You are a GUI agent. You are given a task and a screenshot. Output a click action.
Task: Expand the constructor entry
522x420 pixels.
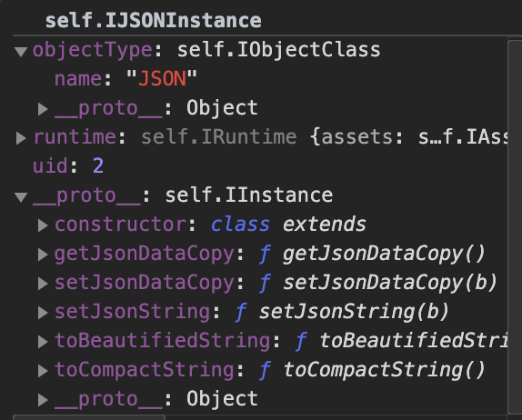43,225
